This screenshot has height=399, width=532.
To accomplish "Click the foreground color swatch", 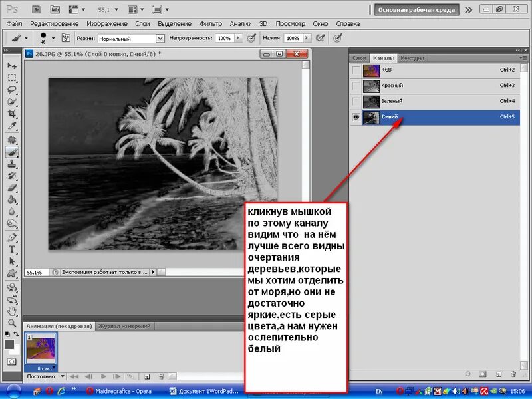I will pos(9,344).
